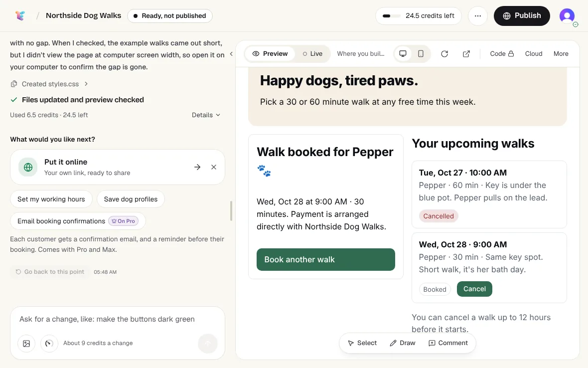Click Go back to this point
The height and width of the screenshot is (368, 588).
pos(50,272)
